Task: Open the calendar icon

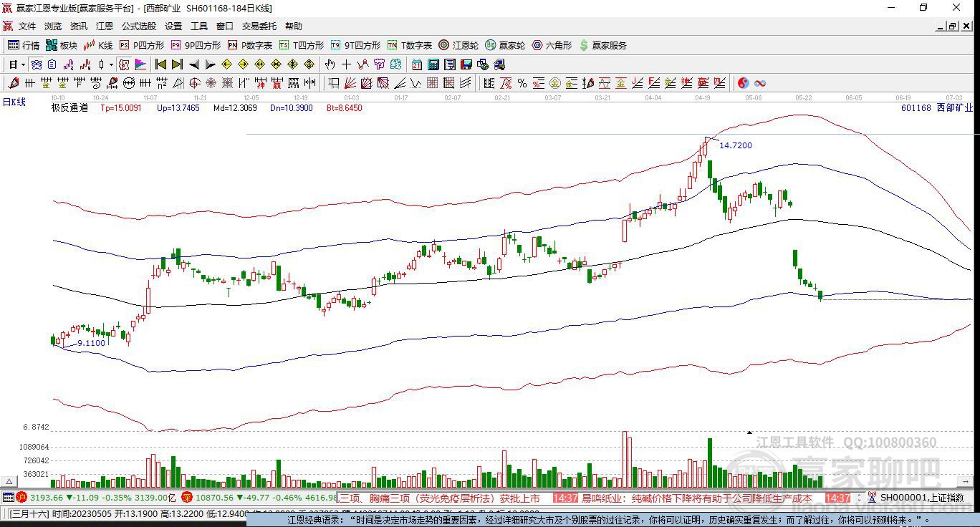Action: click(417, 64)
